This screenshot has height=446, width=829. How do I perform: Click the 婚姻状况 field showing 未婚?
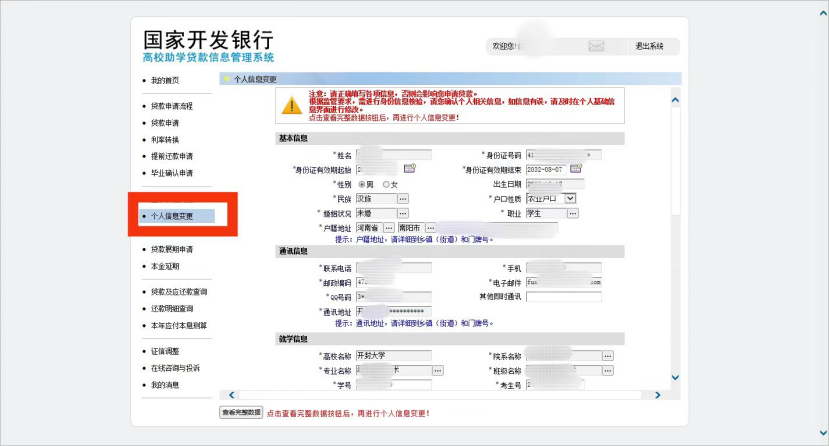pyautogui.click(x=376, y=213)
